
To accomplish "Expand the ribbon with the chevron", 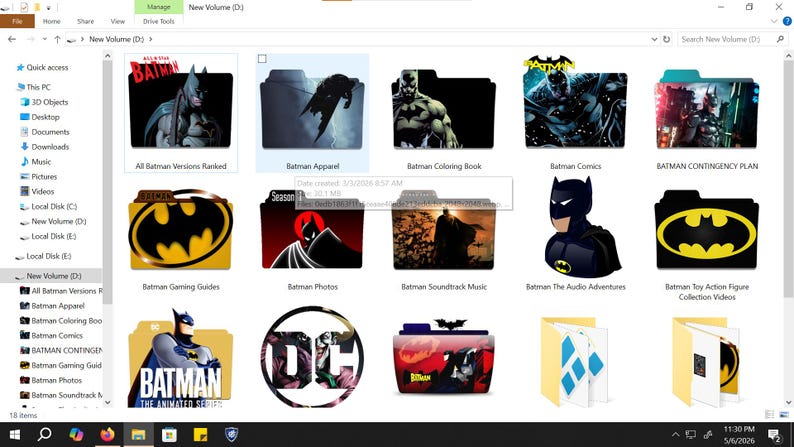I will tap(774, 21).
